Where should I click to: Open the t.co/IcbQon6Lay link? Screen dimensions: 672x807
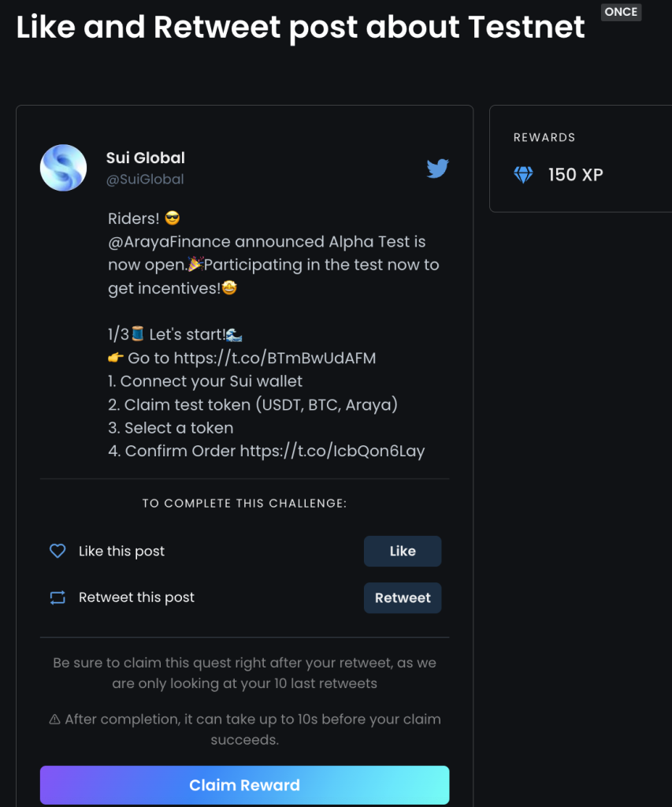(x=332, y=451)
